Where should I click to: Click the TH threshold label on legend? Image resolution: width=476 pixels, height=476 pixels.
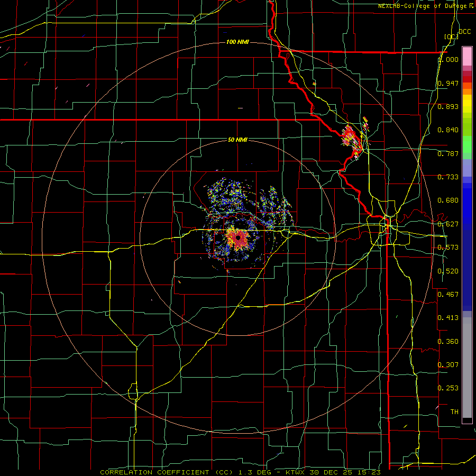point(454,412)
